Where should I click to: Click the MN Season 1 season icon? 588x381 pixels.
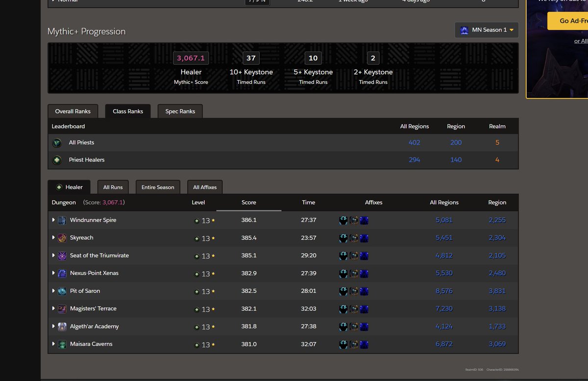pos(464,30)
